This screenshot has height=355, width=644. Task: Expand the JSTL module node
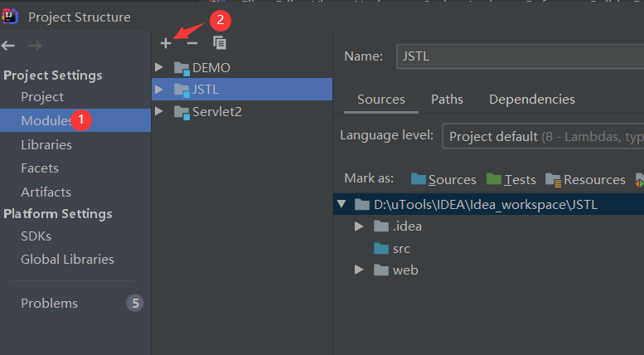159,89
